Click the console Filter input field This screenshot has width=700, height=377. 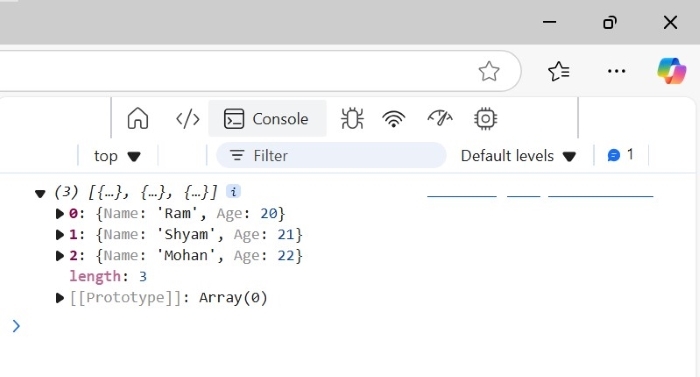point(331,155)
